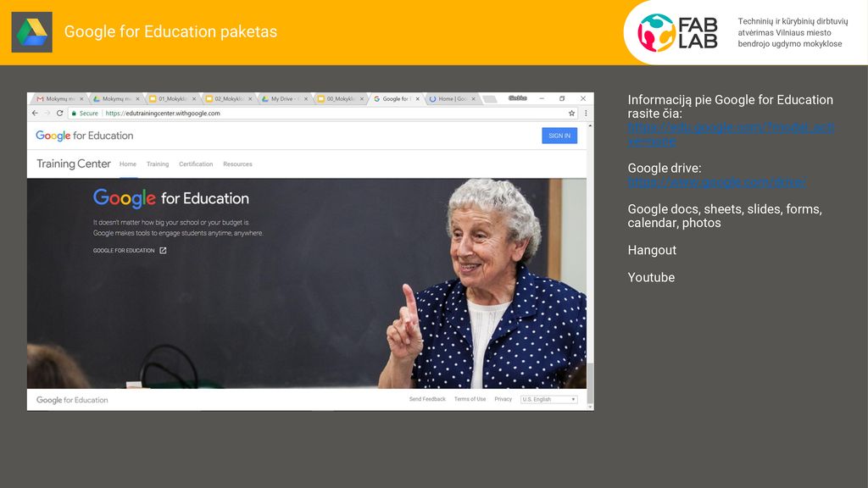Click the Training Center title
Viewport: 868px width, 488px height.
coord(74,164)
